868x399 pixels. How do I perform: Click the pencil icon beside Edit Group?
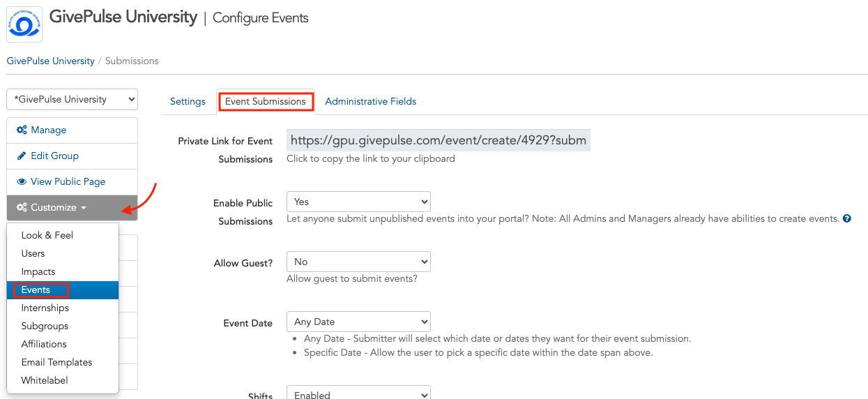pyautogui.click(x=22, y=156)
